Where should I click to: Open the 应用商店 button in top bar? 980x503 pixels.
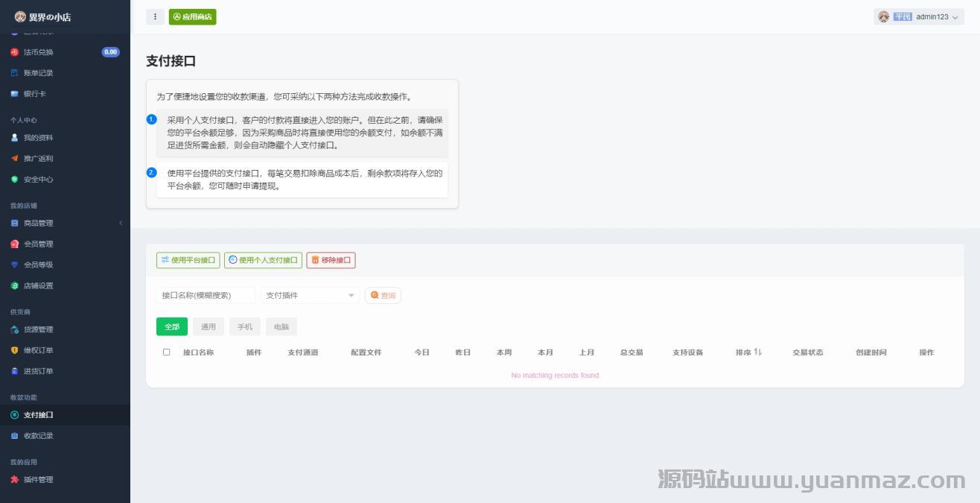(192, 17)
